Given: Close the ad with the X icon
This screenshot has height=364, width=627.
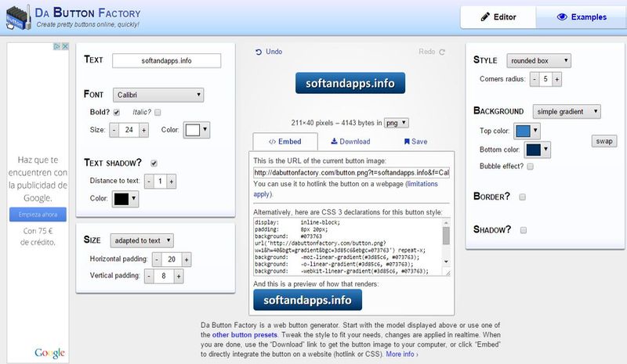Looking at the screenshot, I should pos(65,46).
